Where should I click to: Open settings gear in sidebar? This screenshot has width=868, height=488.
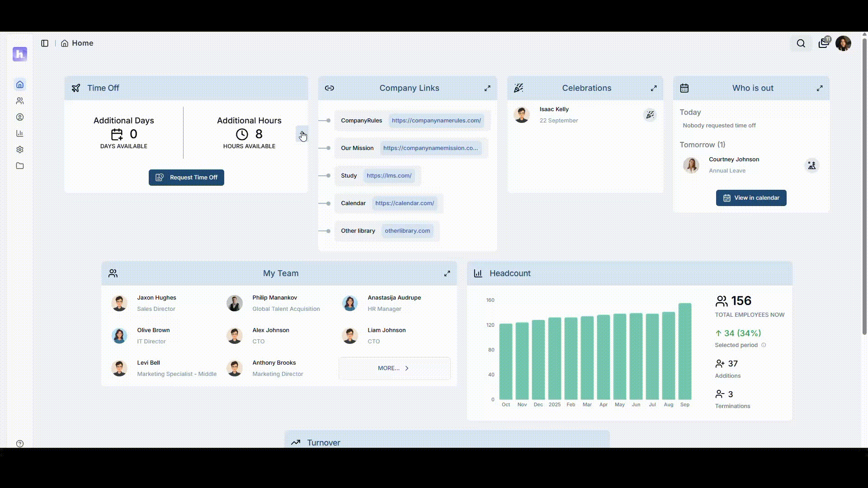click(x=20, y=150)
